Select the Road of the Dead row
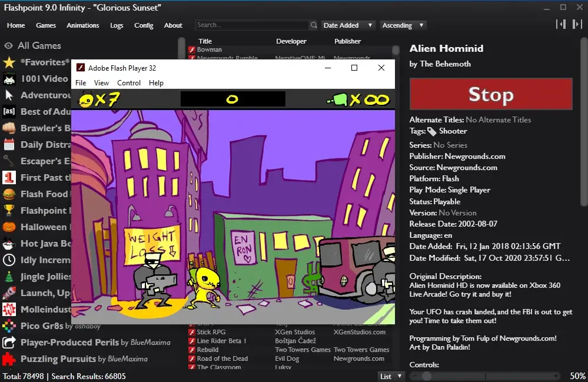 (x=291, y=359)
